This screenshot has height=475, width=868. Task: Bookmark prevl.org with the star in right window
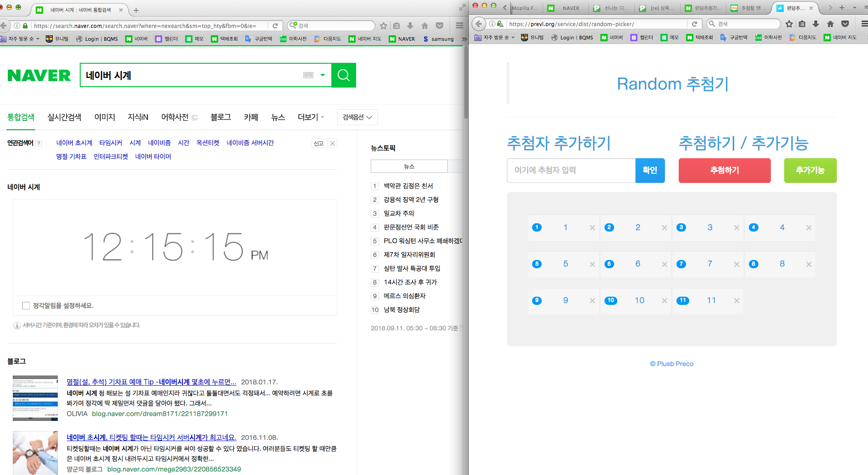pyautogui.click(x=789, y=24)
